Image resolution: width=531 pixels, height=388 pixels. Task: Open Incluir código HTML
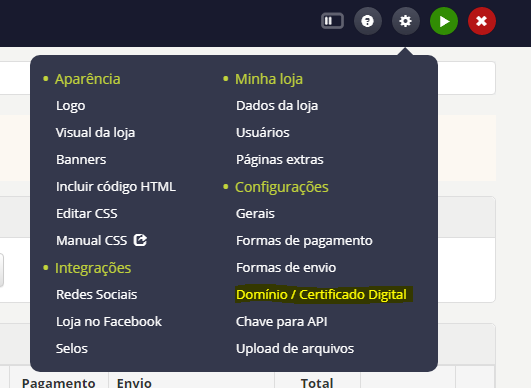[116, 187]
